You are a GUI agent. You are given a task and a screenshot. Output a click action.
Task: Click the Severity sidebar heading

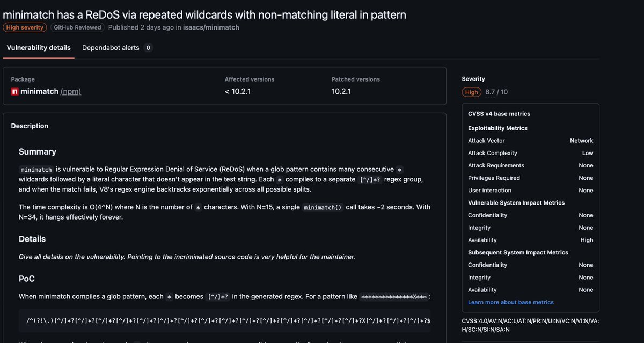pyautogui.click(x=473, y=79)
